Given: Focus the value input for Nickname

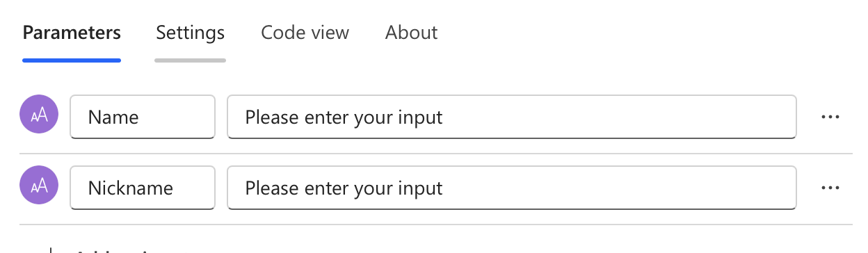Looking at the screenshot, I should click(512, 188).
